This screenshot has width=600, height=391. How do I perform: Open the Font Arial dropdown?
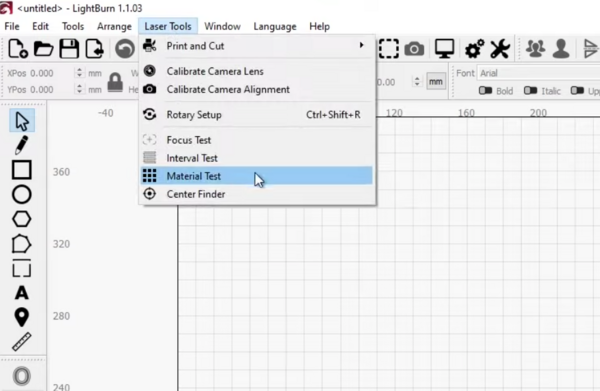point(538,73)
